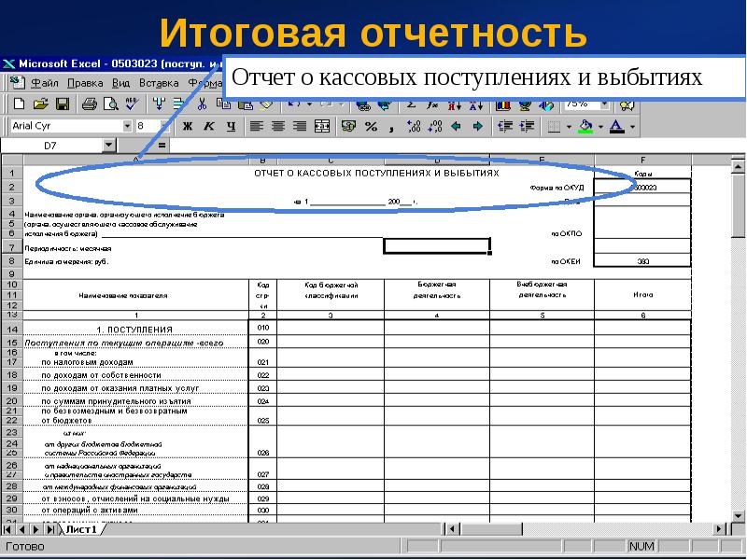747x560 pixels.
Task: Toggle underline formatting (Ч)
Action: [230, 126]
